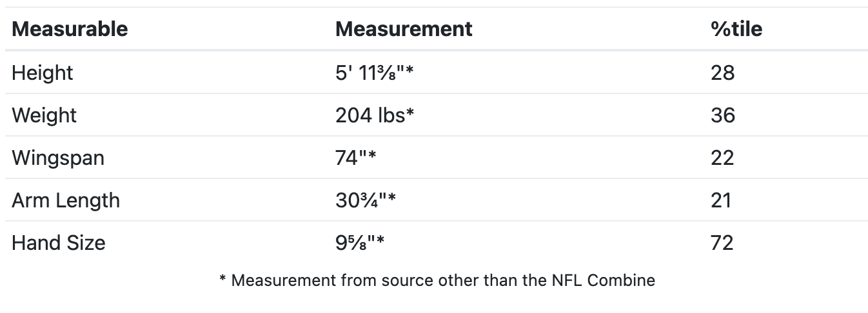The image size is (868, 313).
Task: Click the %tile column header
Action: (x=736, y=29)
